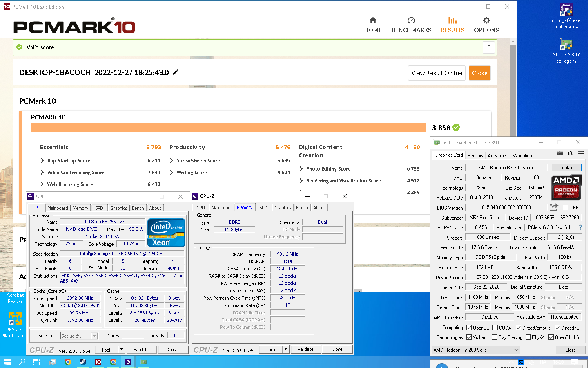Open Task View on the taskbar
Screen dimensions: 588x368
pyautogui.click(x=37, y=362)
